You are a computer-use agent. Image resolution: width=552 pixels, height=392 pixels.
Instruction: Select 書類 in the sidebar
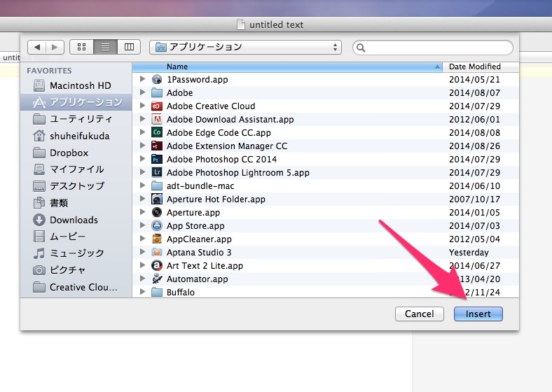point(76,203)
